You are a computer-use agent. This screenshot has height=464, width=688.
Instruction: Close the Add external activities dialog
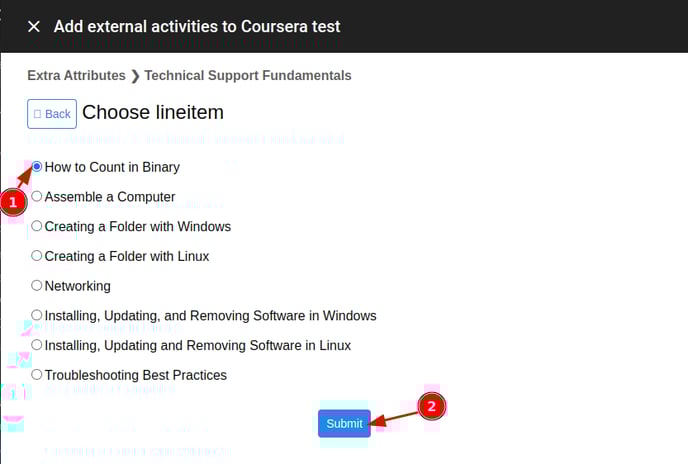[x=34, y=26]
